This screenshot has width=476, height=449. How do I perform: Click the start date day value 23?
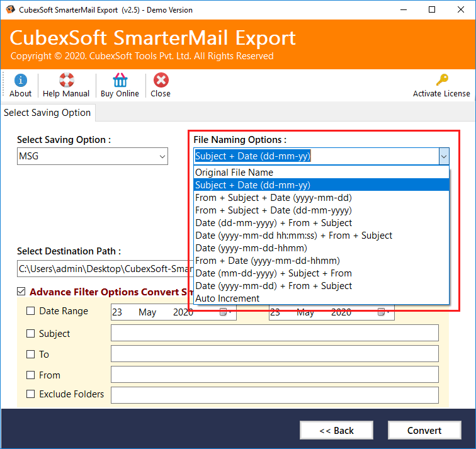pos(117,312)
